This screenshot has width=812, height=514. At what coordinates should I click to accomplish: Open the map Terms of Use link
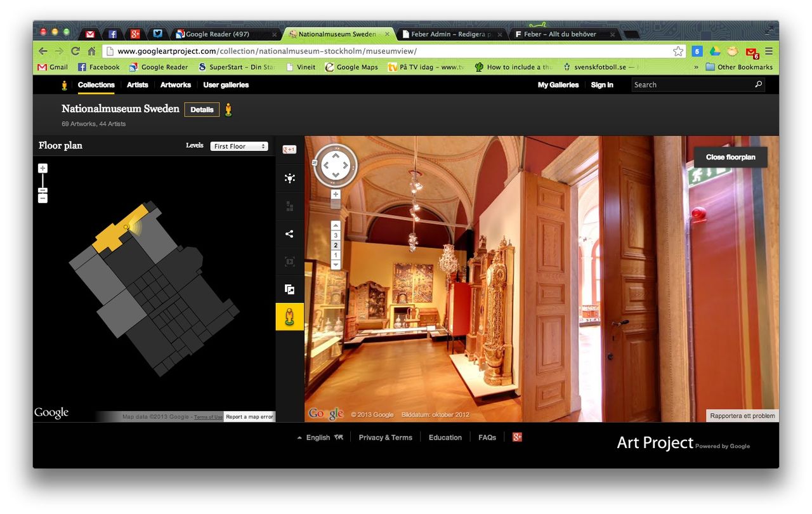[x=208, y=417]
